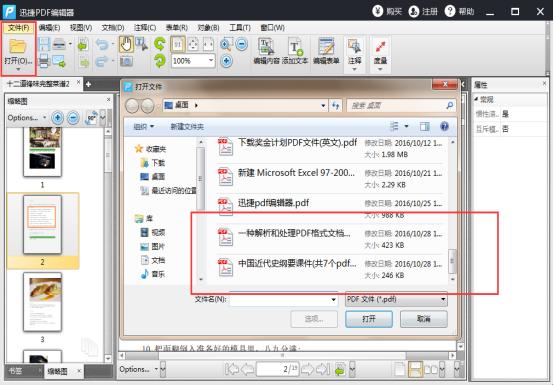Click the print icon in toolbar

point(44,61)
